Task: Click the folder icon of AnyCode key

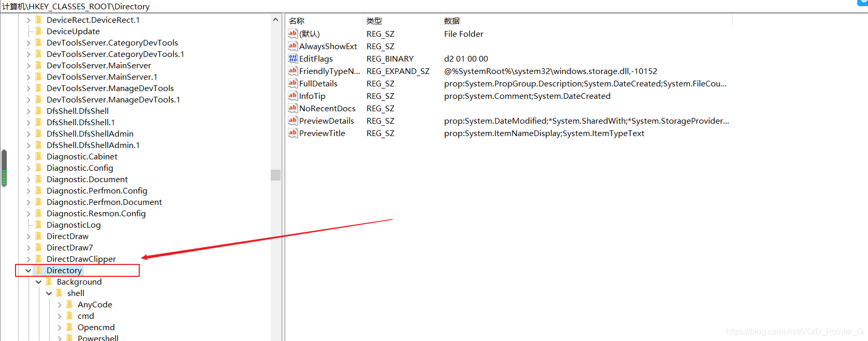Action: click(x=69, y=304)
